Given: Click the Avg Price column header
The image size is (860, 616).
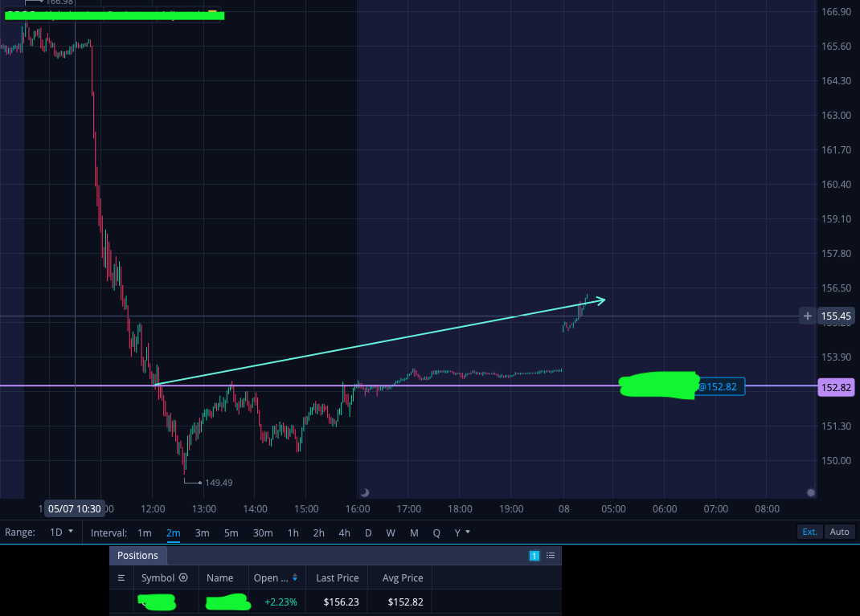Looking at the screenshot, I should [x=403, y=577].
